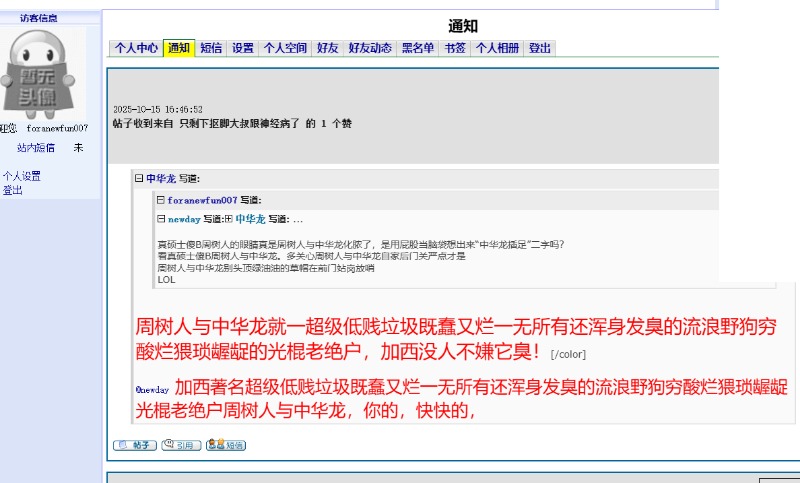The width and height of the screenshot is (800, 483).
Task: Open the 黑名单 tab
Action: click(x=418, y=48)
